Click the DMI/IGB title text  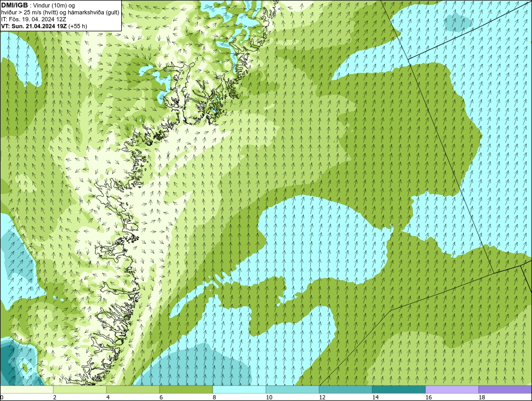click(14, 5)
